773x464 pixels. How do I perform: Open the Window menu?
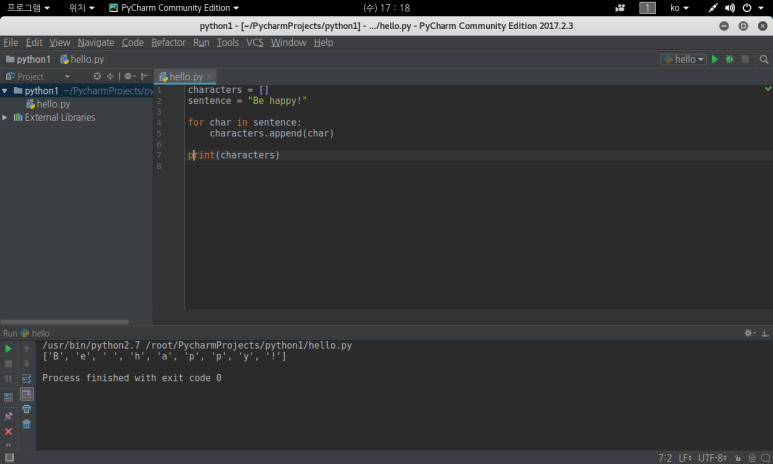[x=288, y=42]
